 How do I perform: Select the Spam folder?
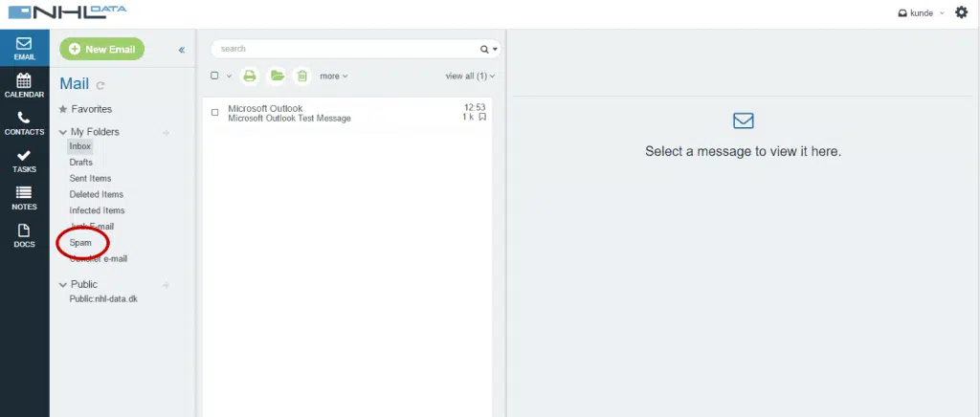click(80, 243)
